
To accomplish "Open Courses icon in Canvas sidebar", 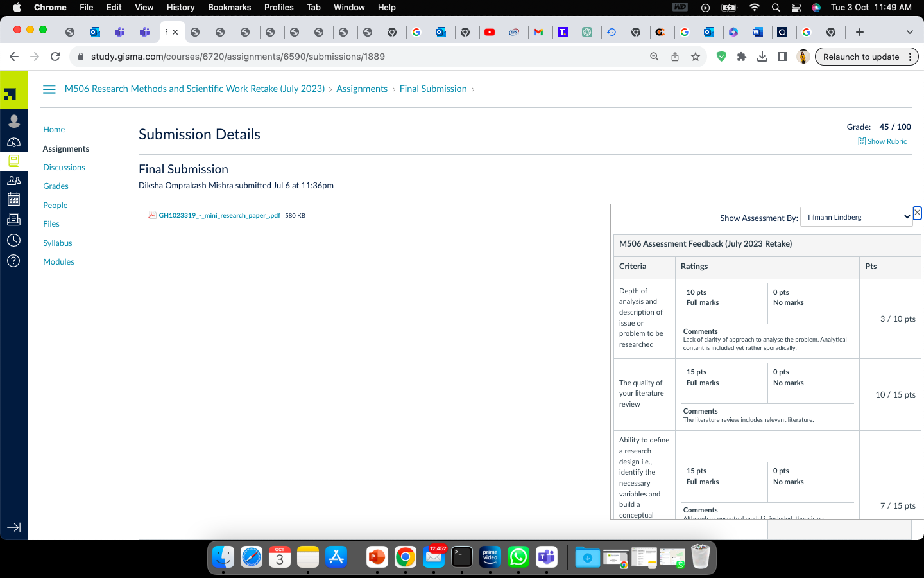I will pyautogui.click(x=13, y=161).
